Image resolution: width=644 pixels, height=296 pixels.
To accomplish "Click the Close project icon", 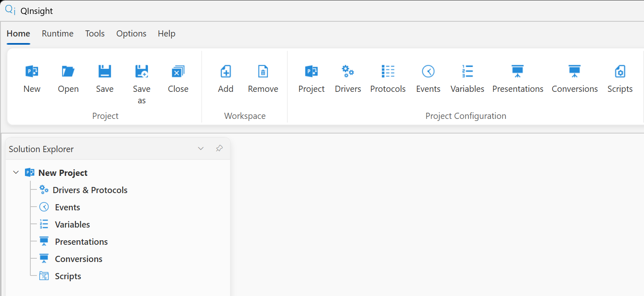I will 178,72.
